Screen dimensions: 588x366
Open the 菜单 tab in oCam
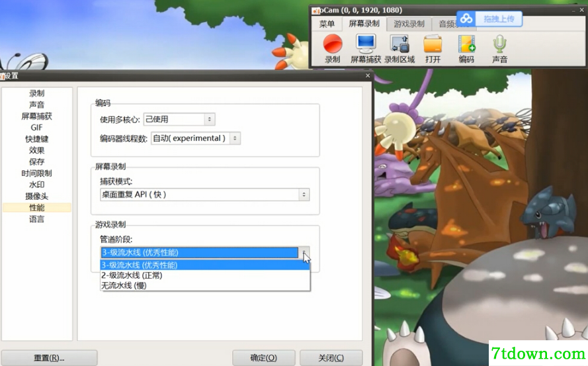pos(327,24)
